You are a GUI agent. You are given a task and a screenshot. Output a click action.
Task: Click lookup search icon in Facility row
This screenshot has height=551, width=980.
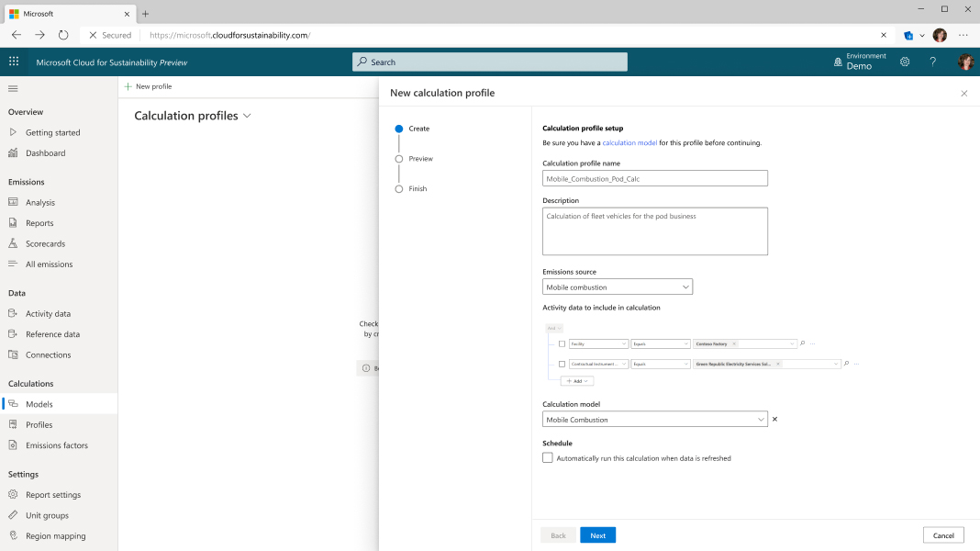(803, 343)
